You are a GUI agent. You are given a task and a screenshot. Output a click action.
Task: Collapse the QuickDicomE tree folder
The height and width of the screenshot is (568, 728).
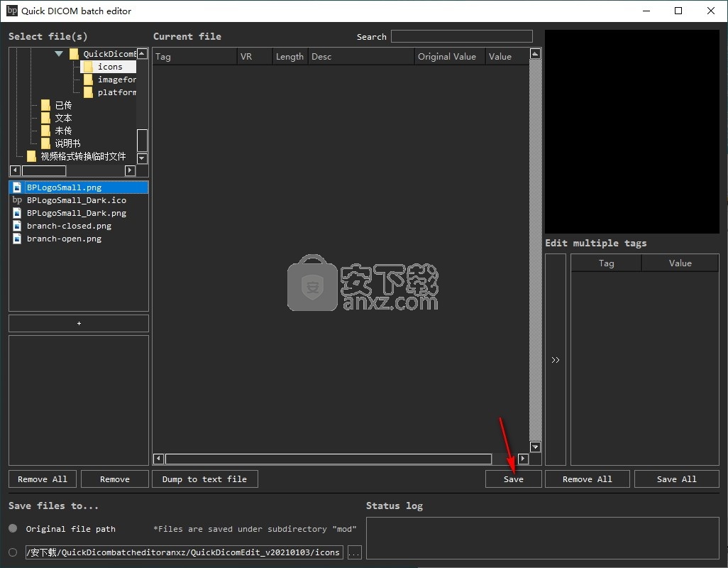(x=58, y=54)
